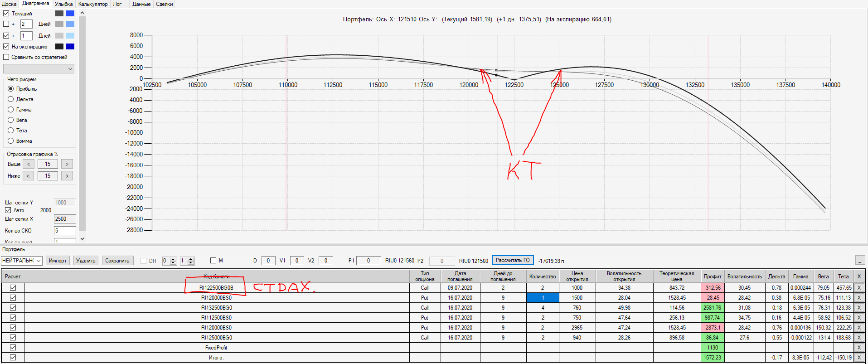Uncheck Расчет for the RI132500BG0 row
Viewport: 868px width, 364px height.
pos(13,308)
